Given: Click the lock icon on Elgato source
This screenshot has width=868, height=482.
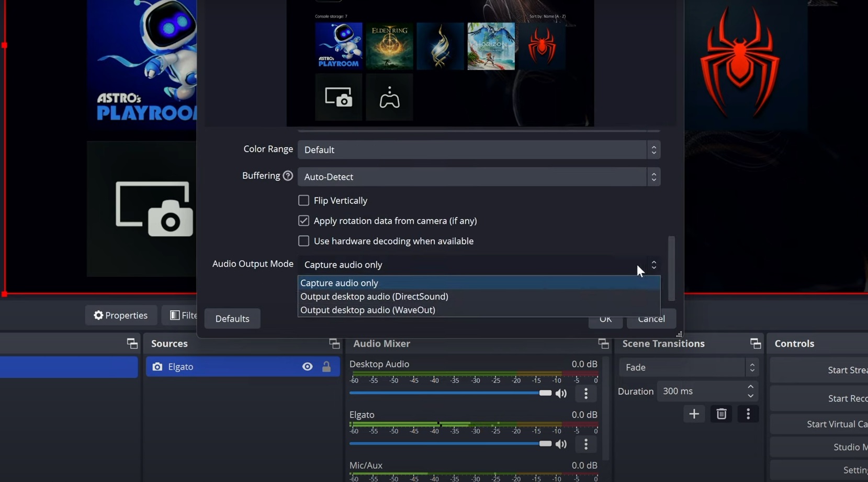Looking at the screenshot, I should 326,367.
